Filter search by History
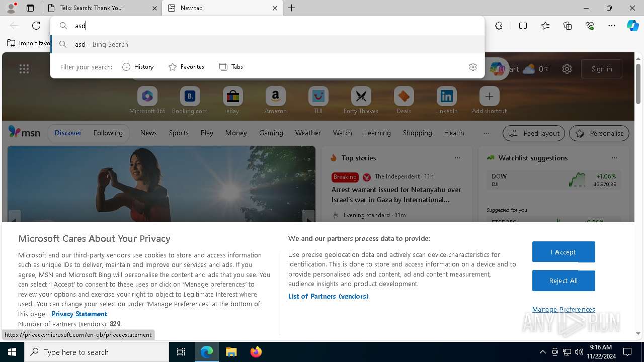Screen dimensions: 644x362 pyautogui.click(x=138, y=67)
